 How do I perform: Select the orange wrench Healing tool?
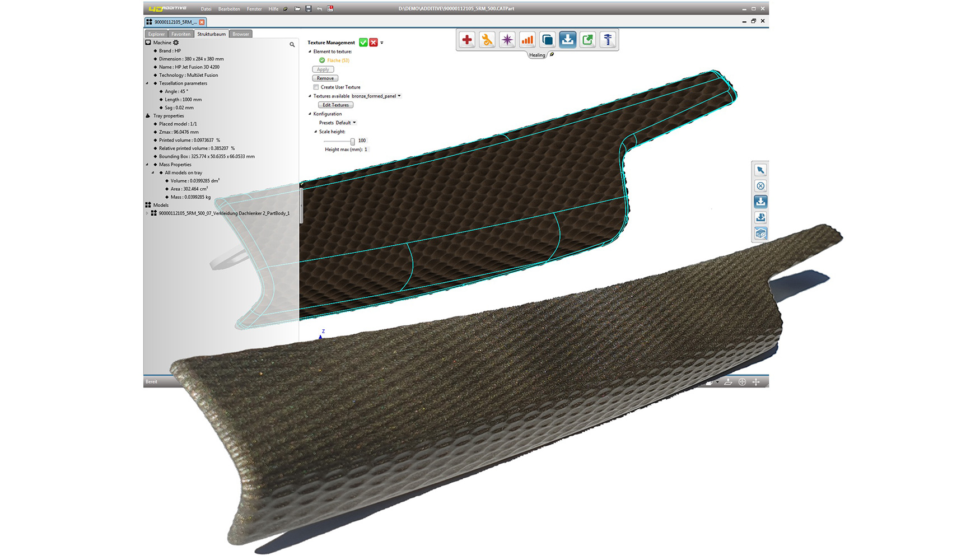[487, 40]
